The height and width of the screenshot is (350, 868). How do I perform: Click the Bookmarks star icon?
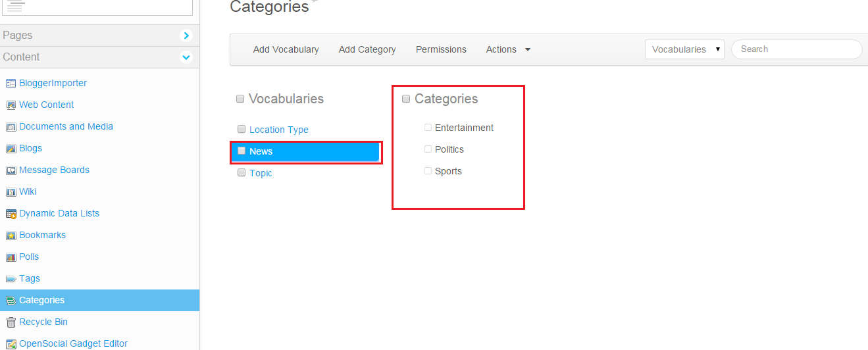click(11, 236)
